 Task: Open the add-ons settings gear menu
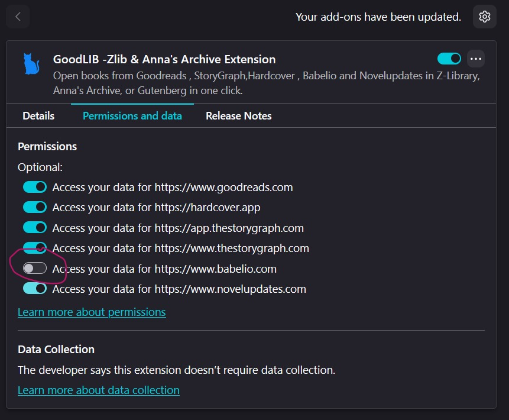click(485, 17)
